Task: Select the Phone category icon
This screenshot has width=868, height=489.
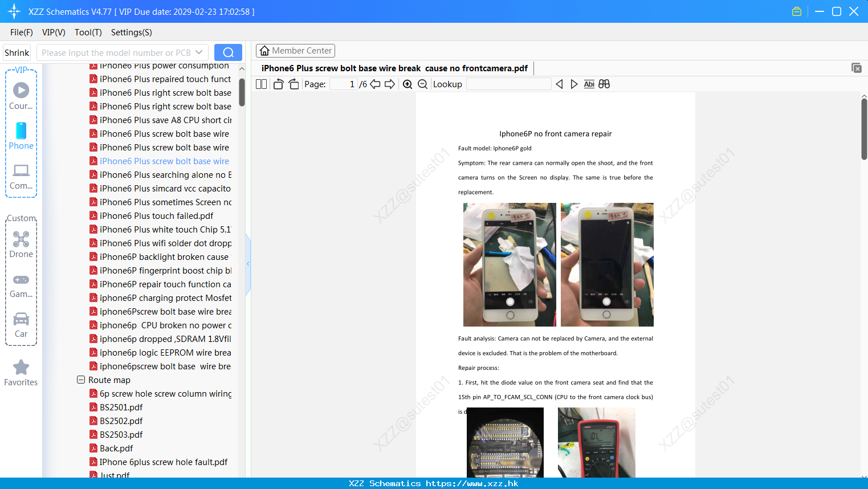Action: [x=21, y=136]
